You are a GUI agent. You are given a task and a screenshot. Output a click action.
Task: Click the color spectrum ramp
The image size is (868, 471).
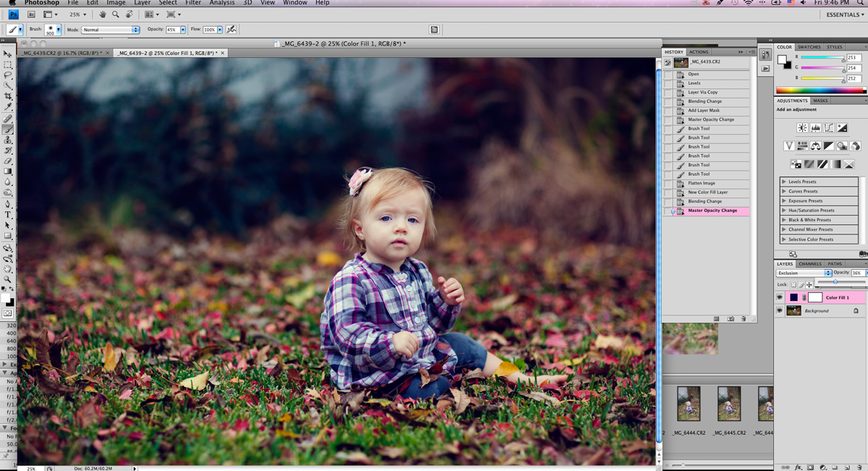coord(821,90)
